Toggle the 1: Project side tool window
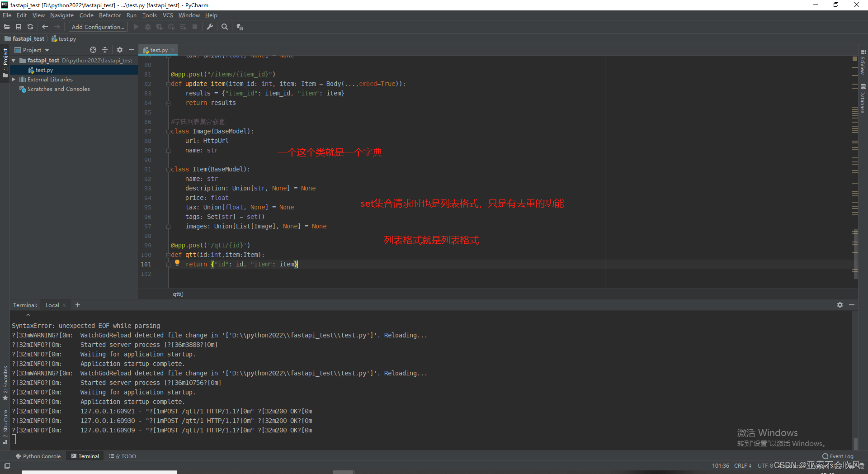Screen dimensions: 868x474 point(5,62)
